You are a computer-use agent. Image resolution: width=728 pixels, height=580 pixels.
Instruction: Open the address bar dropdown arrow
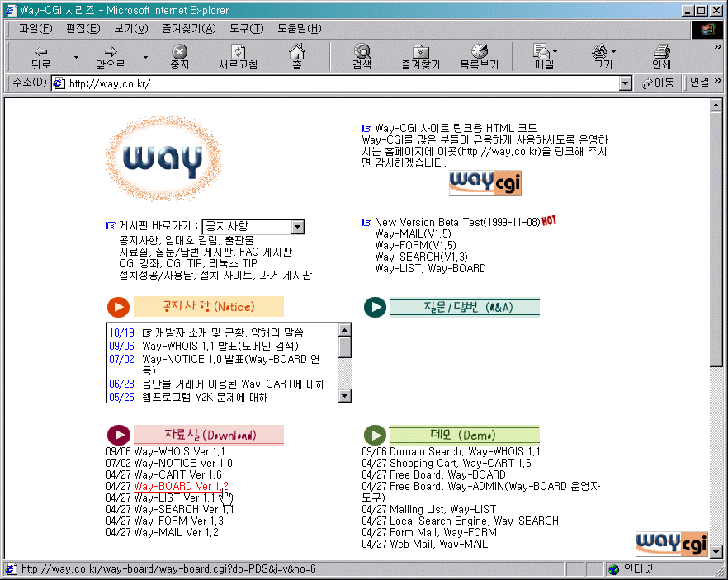[x=626, y=83]
